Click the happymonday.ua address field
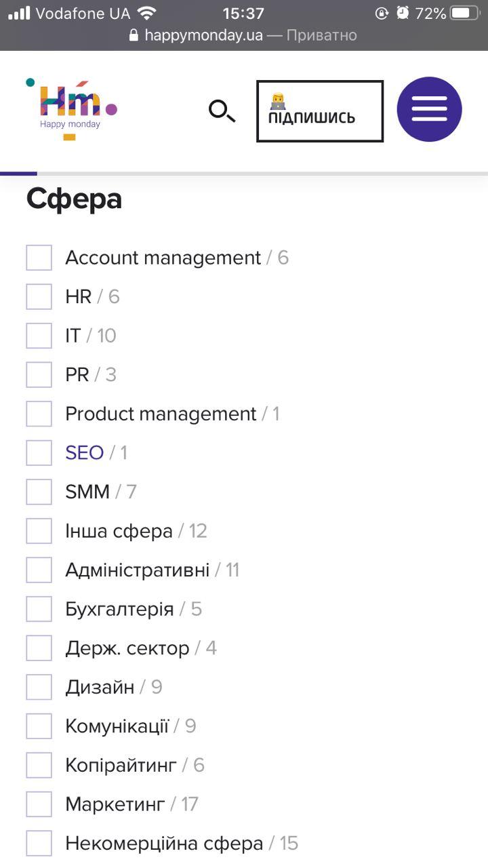488x868 pixels. pos(203,35)
